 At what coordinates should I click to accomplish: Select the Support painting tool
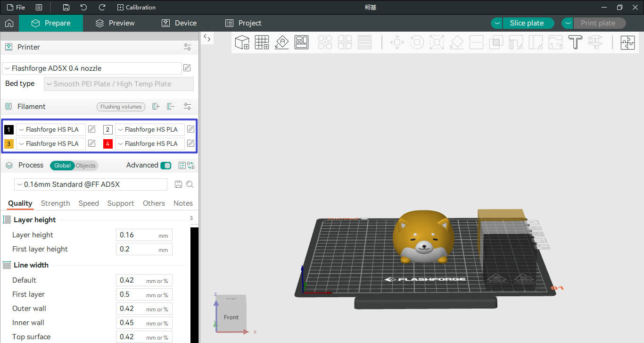pyautogui.click(x=516, y=42)
